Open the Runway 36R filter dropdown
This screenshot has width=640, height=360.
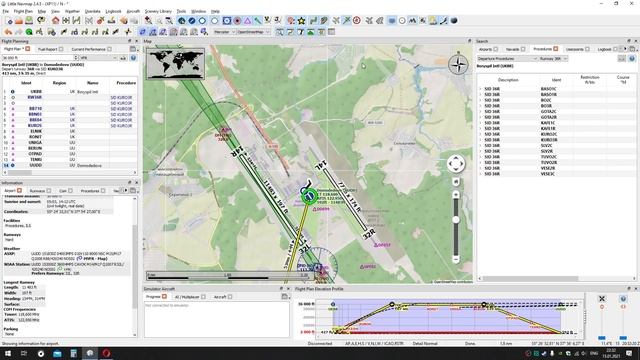[553, 59]
